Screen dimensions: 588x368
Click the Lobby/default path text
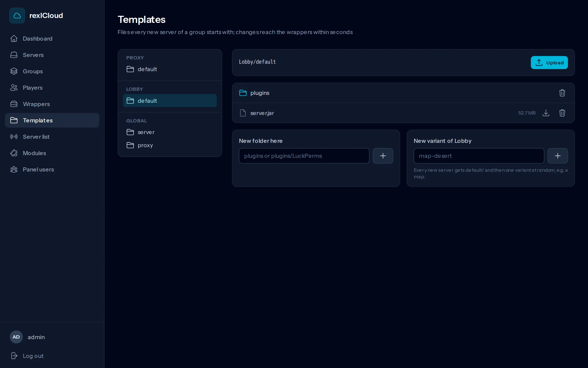[257, 62]
